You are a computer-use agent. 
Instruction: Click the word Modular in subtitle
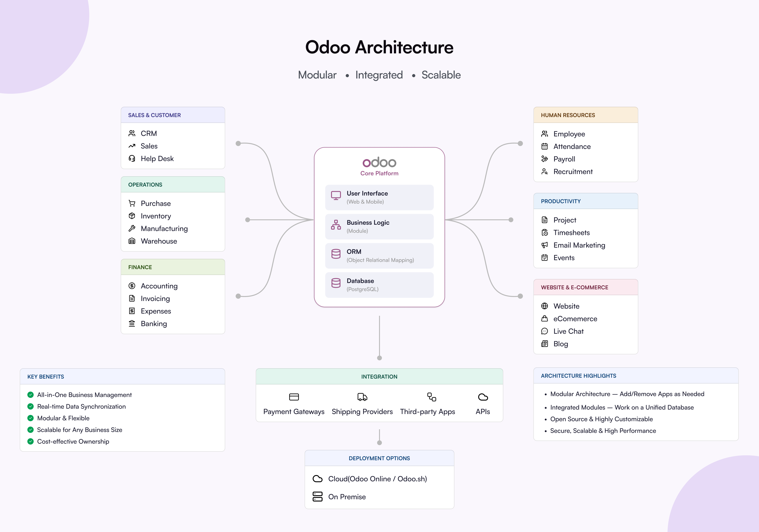click(x=317, y=75)
